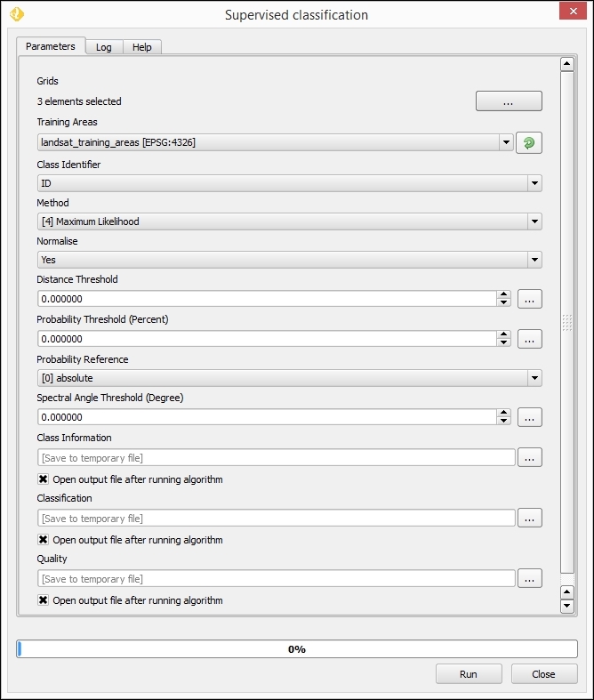The image size is (594, 700).
Task: Open the Help tab
Action: 142,47
